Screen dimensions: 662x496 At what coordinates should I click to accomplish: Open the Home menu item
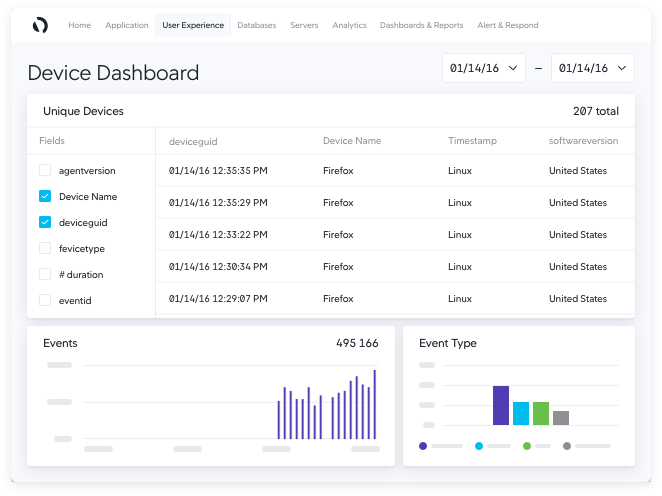(79, 25)
